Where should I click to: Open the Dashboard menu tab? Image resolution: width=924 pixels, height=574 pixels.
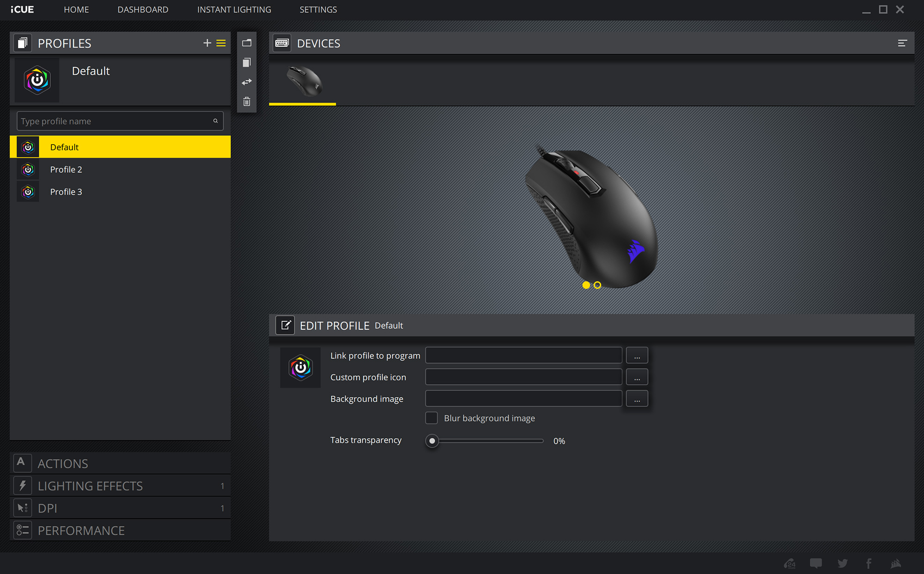tap(143, 10)
